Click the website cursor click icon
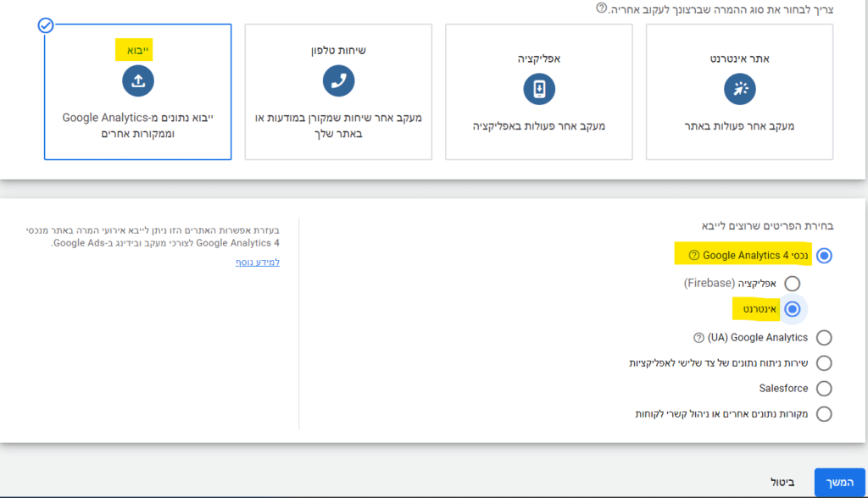 (739, 89)
